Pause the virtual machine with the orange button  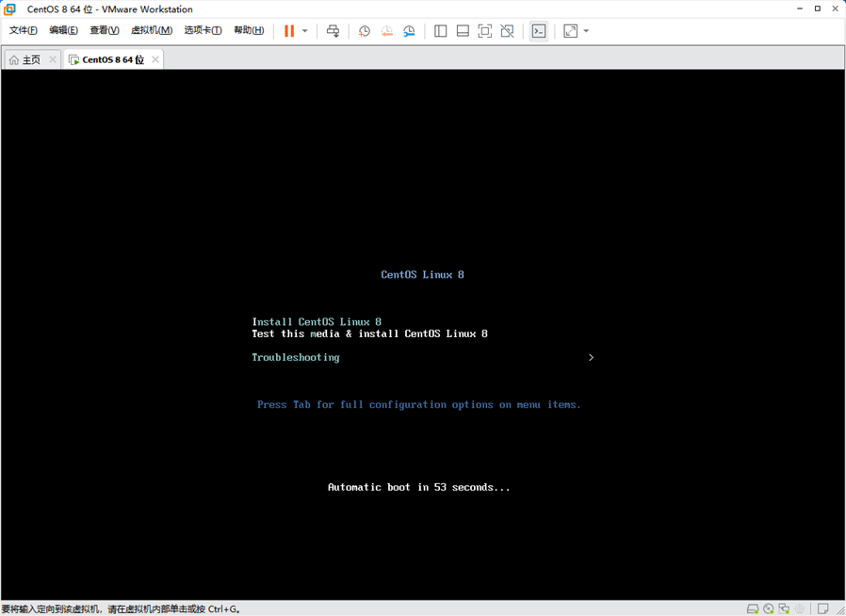(289, 31)
